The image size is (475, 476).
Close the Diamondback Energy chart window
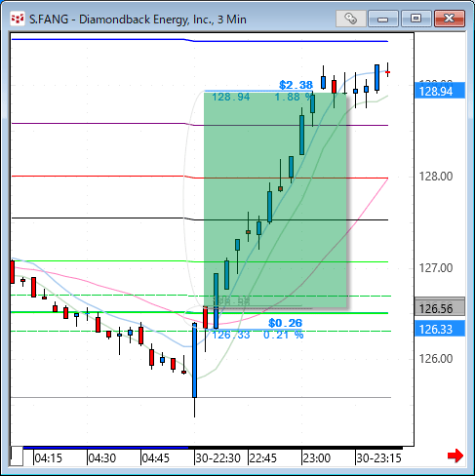pos(450,19)
